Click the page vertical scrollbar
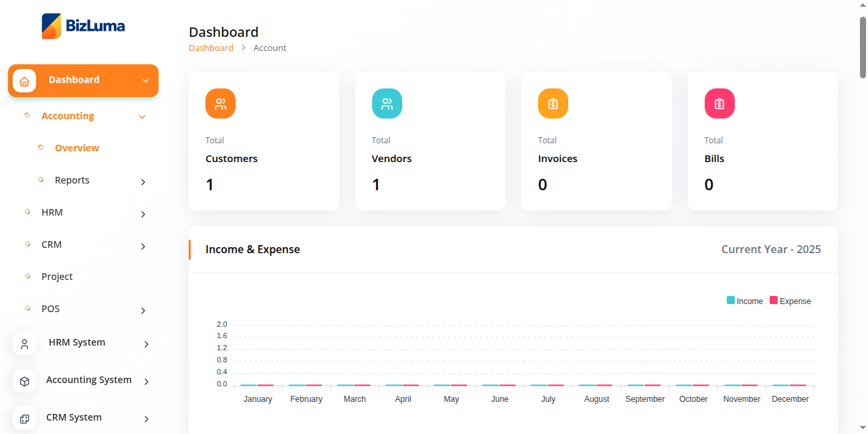This screenshot has width=868, height=434. 863,47
